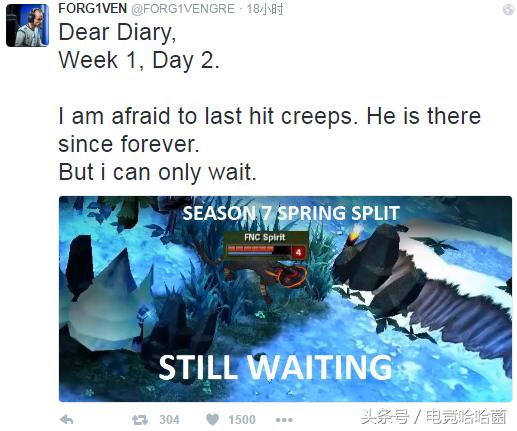The width and height of the screenshot is (517, 431).
Task: View the 1500 likes count
Action: coord(242,420)
